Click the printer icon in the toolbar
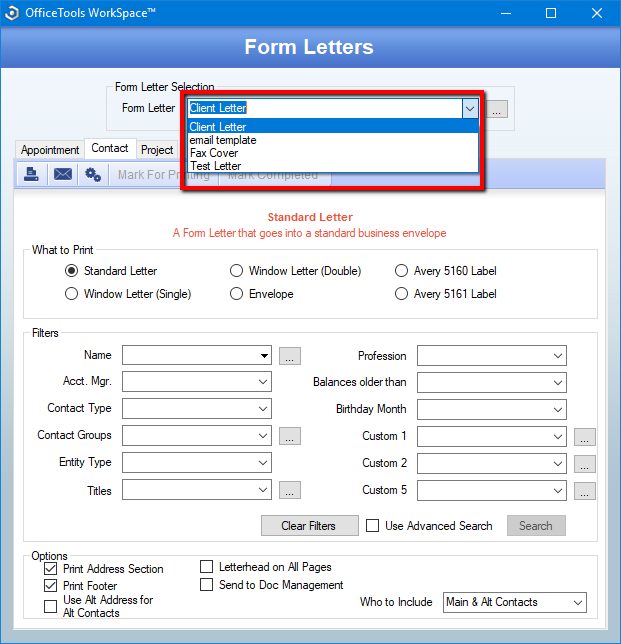The height and width of the screenshot is (644, 621). pos(31,174)
